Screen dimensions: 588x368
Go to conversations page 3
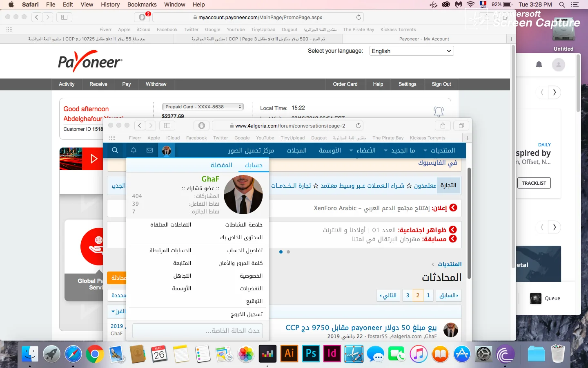click(x=408, y=295)
